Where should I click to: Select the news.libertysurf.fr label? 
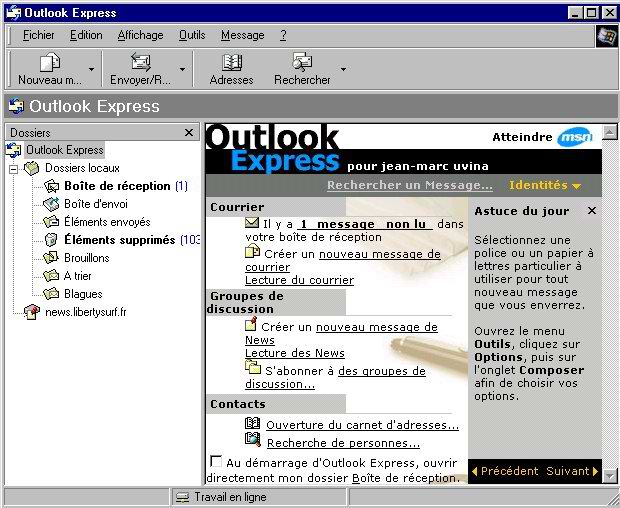click(x=86, y=312)
